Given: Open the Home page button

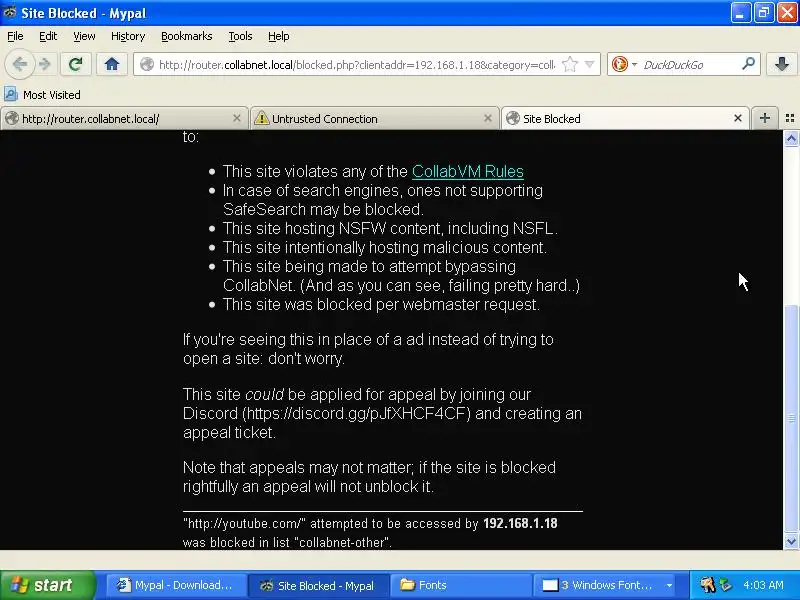Looking at the screenshot, I should tap(112, 64).
